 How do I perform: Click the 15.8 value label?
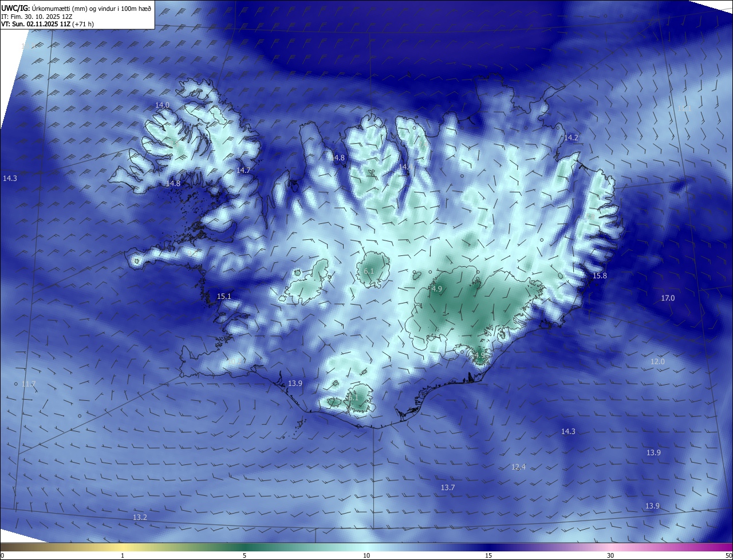[600, 276]
